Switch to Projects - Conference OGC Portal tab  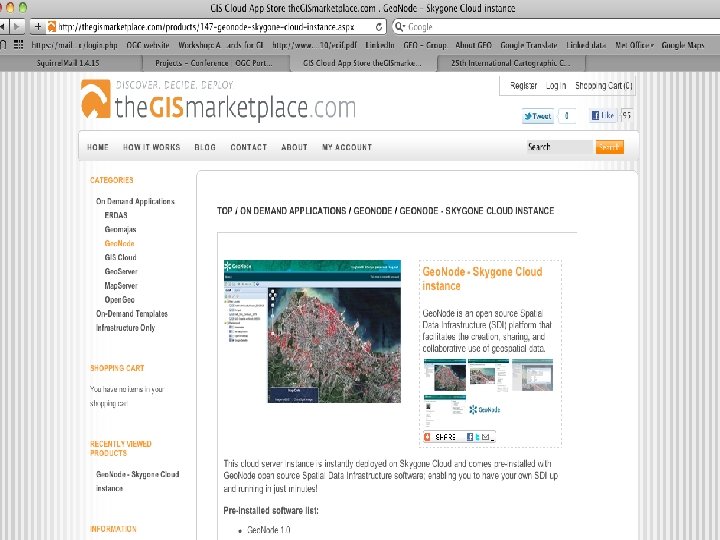point(214,63)
